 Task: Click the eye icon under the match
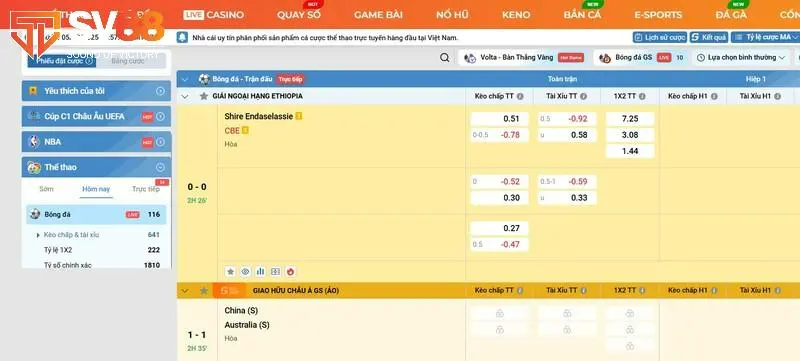click(x=245, y=272)
